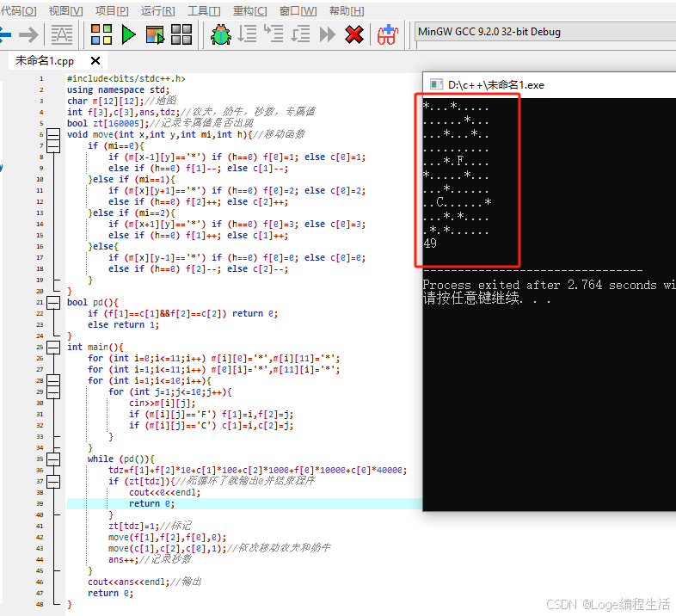
Task: Click the continue debugging double-arrow icon
Action: [x=328, y=34]
